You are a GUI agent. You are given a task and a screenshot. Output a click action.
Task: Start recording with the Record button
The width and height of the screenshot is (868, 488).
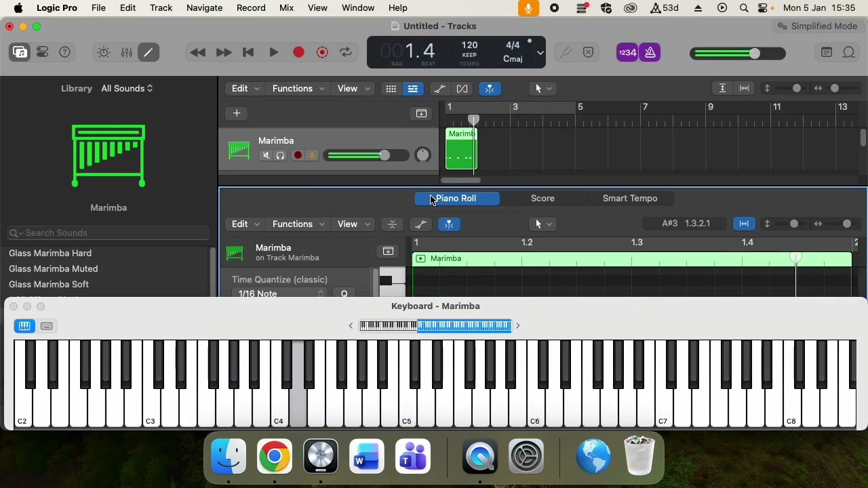[x=298, y=52]
